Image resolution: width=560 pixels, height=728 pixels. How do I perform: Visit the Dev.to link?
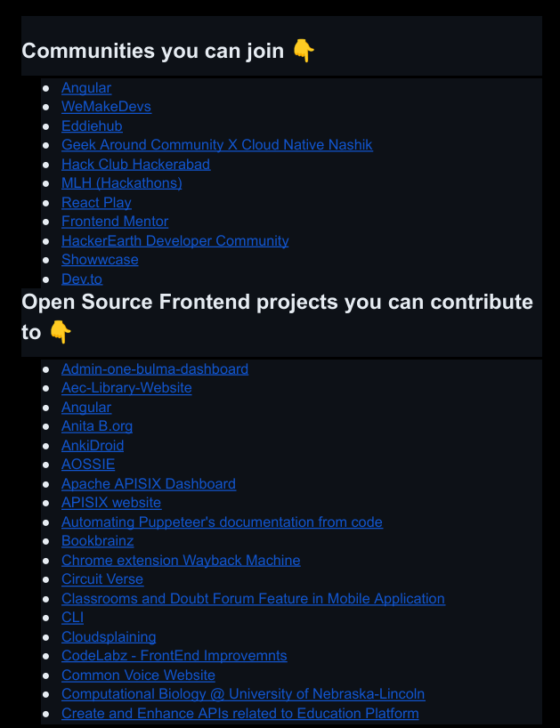(82, 279)
